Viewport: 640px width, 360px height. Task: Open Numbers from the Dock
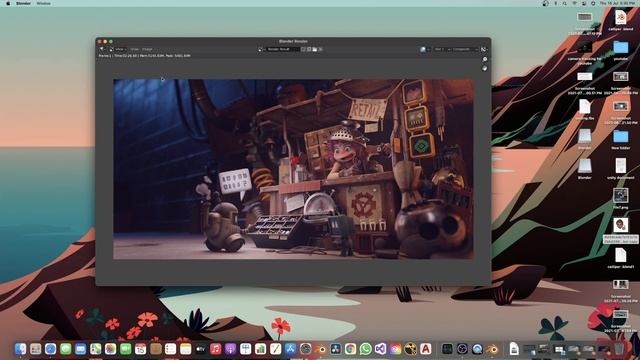(260, 349)
